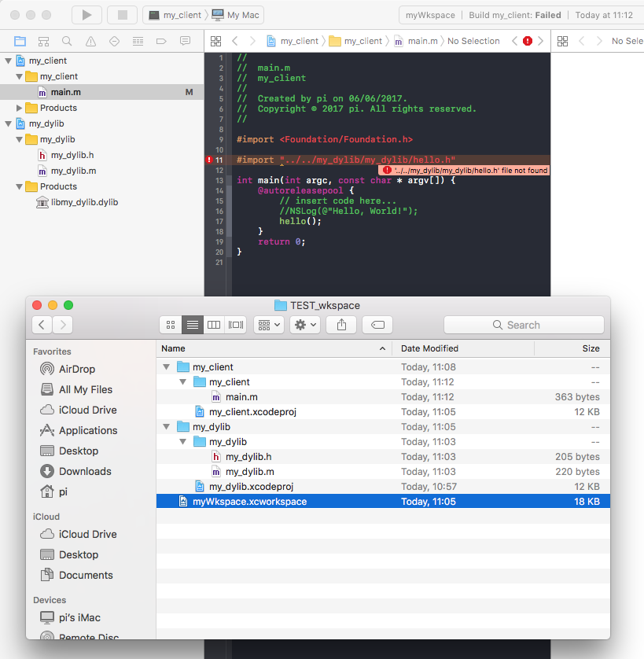The image size is (644, 659).
Task: Sort Finder list by Date Modified
Action: pyautogui.click(x=463, y=348)
